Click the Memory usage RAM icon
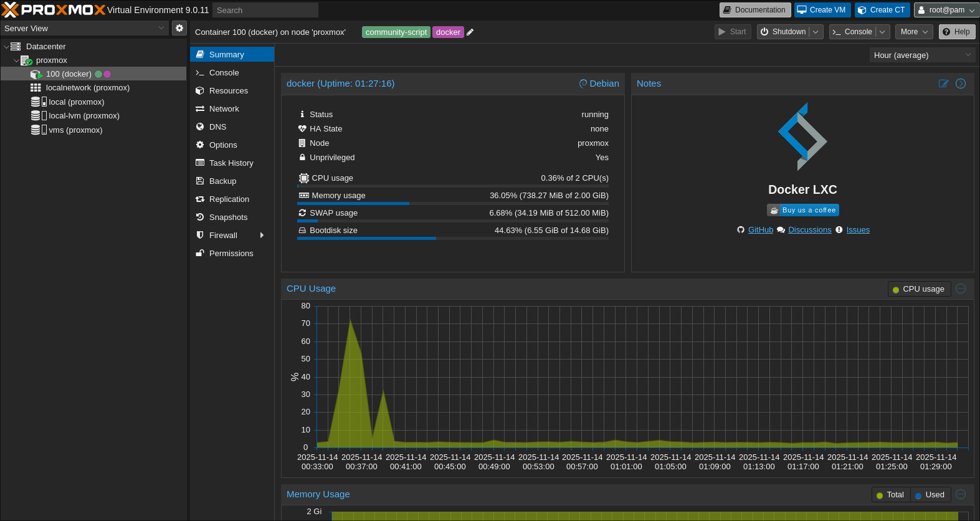The height and width of the screenshot is (521, 980). coord(304,196)
